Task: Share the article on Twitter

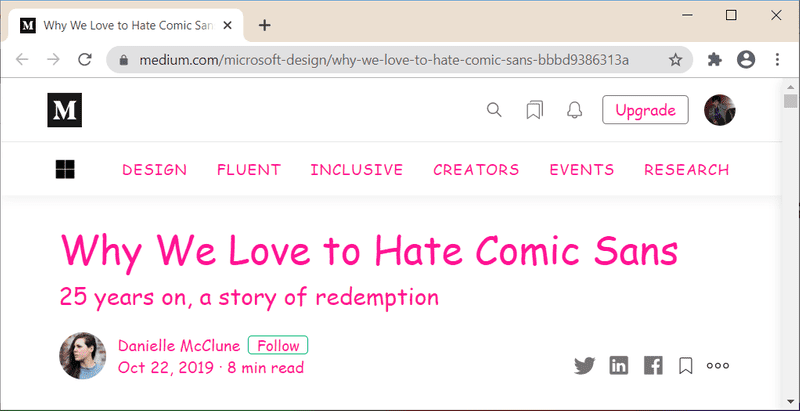Action: pos(585,366)
